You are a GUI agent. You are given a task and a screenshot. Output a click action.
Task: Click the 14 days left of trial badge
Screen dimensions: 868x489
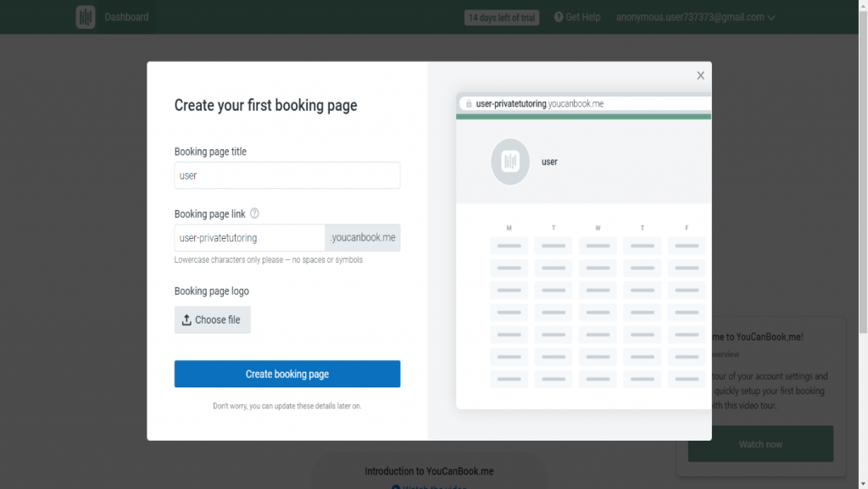point(502,18)
